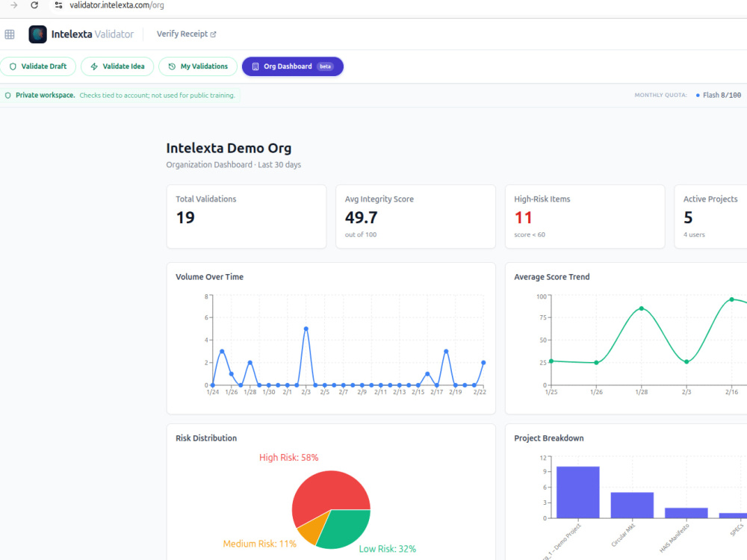Screen dimensions: 747x560
Task: Click the 1/28 point on Average Score Trend
Action: pyautogui.click(x=641, y=308)
